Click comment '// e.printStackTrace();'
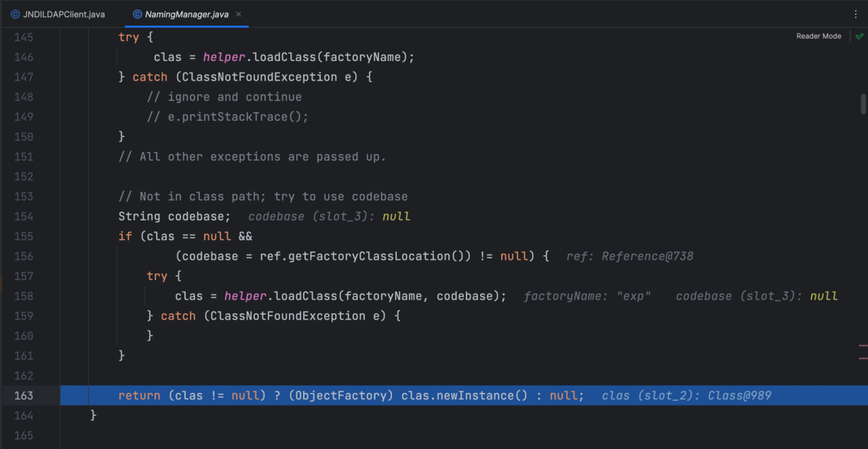Screen dimensions: 868x449 pos(228,117)
